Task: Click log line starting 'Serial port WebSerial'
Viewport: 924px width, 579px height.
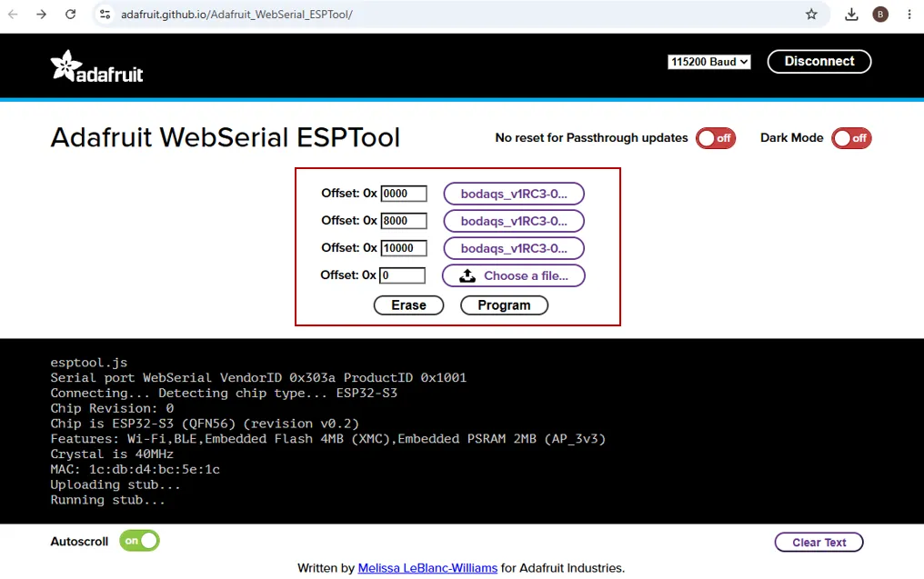Action: click(258, 377)
